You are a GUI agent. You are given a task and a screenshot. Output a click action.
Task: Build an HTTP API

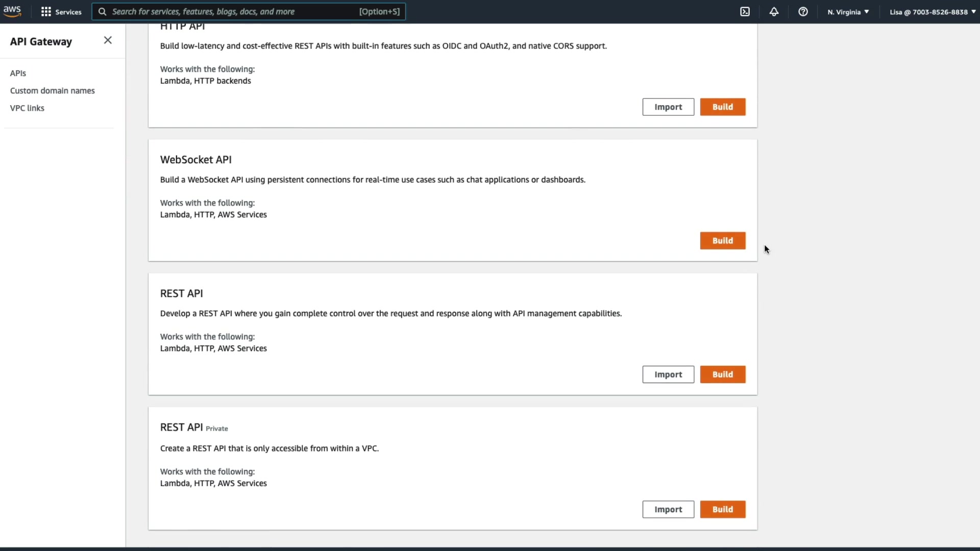722,107
